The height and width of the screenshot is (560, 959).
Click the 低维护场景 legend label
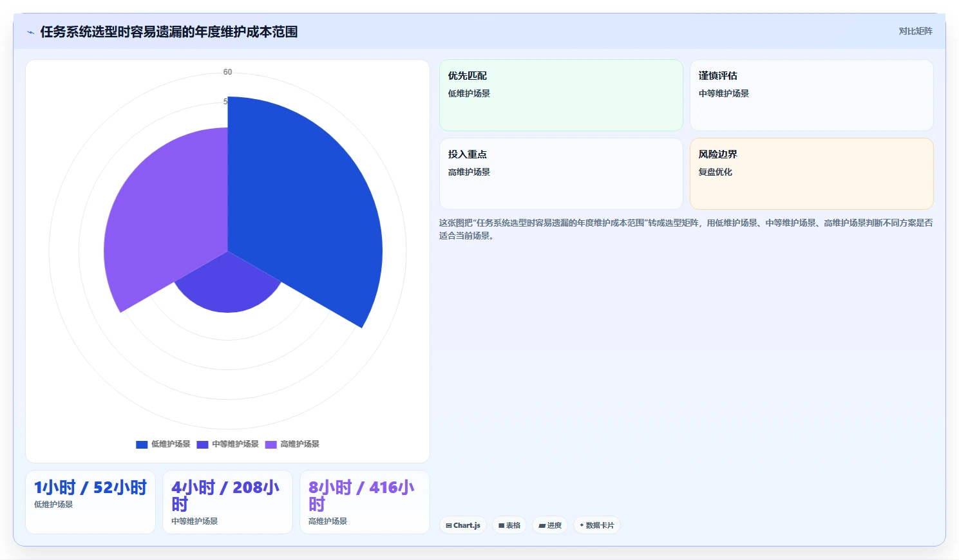coord(171,444)
